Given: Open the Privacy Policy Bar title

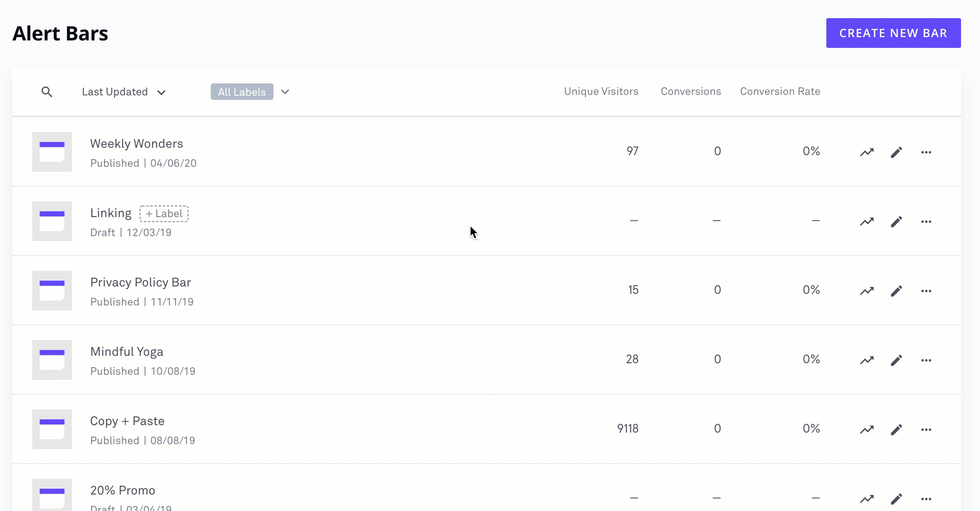Looking at the screenshot, I should click(140, 282).
